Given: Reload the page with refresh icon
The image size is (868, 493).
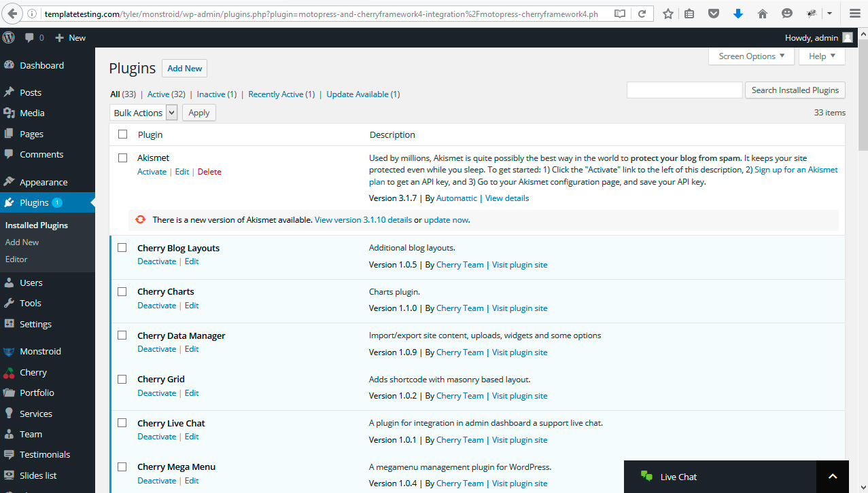Looking at the screenshot, I should click(x=642, y=14).
